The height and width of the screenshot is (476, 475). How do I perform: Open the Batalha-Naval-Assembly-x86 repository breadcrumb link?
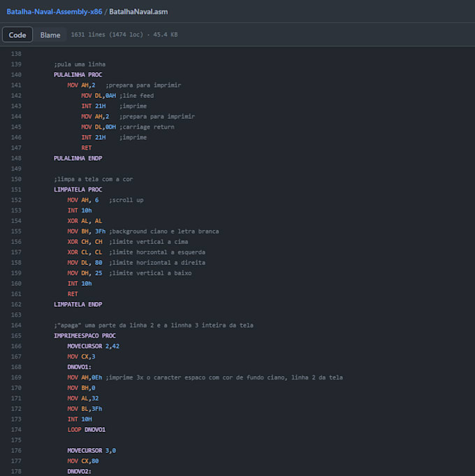[53, 12]
